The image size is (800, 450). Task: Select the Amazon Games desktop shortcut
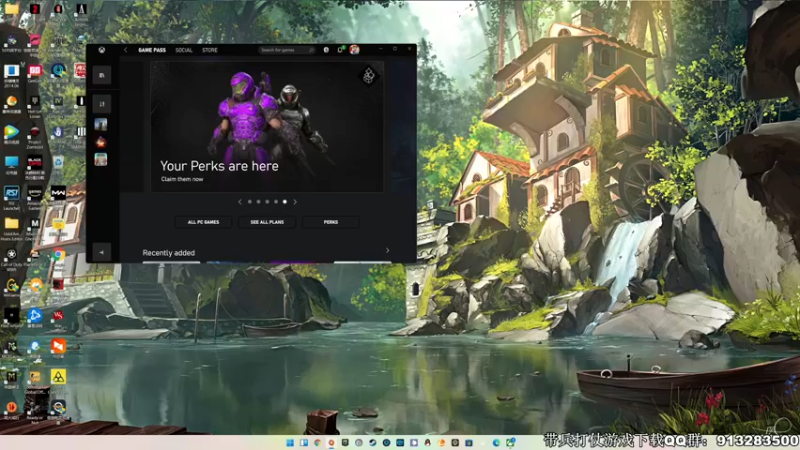click(x=35, y=197)
